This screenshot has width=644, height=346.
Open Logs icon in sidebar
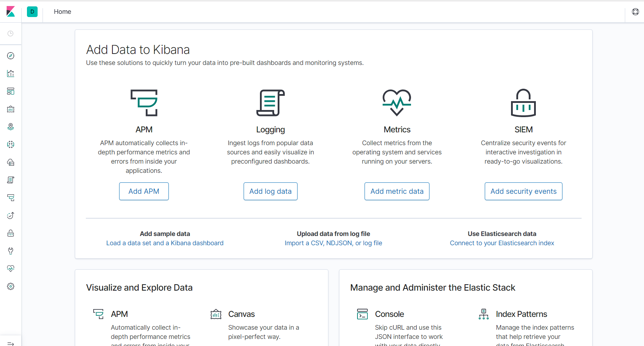pyautogui.click(x=11, y=180)
